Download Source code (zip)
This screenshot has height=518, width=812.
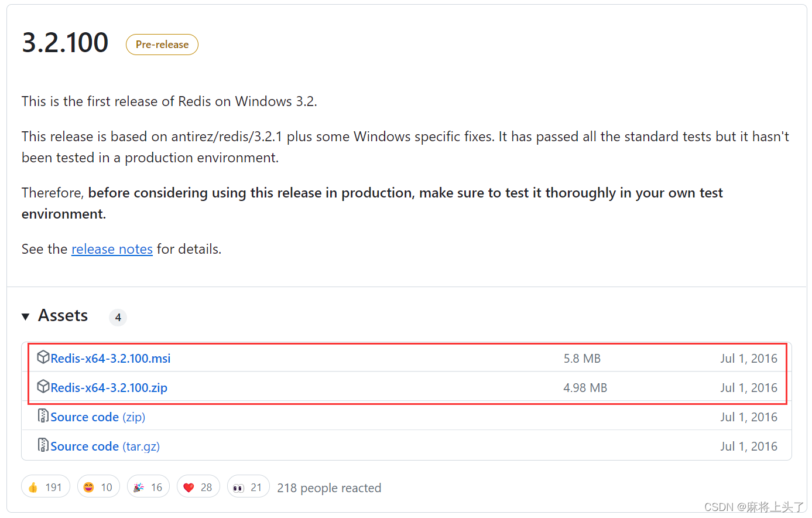coord(98,417)
